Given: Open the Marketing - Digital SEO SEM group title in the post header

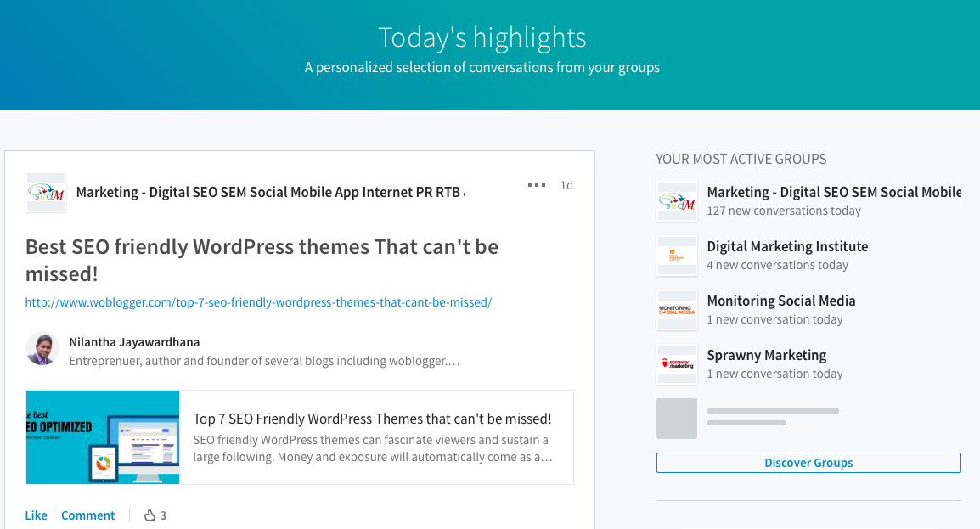Looking at the screenshot, I should point(271,193).
